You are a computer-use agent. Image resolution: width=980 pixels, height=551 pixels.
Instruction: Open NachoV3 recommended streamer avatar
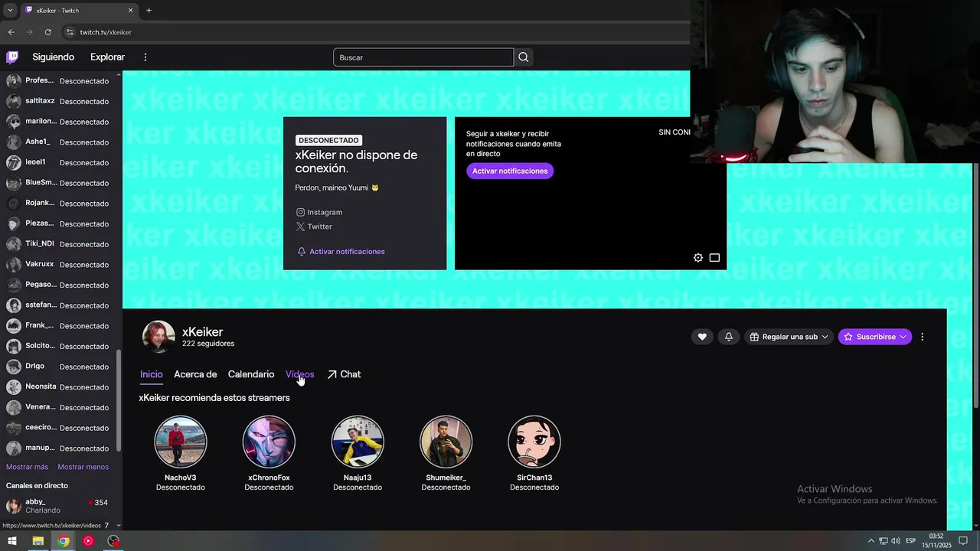pyautogui.click(x=181, y=442)
